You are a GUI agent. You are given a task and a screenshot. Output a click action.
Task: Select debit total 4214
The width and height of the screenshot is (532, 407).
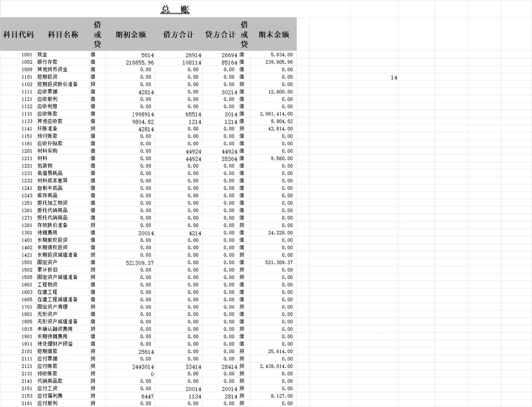tap(195, 233)
